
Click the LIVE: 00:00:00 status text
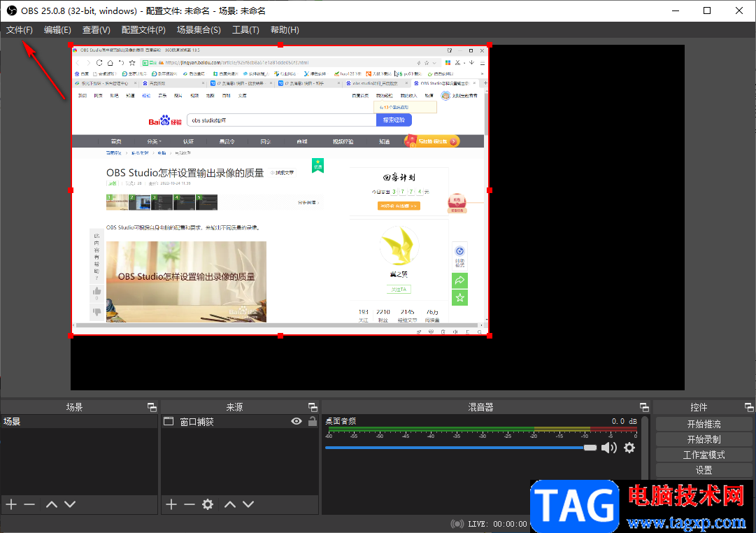497,524
